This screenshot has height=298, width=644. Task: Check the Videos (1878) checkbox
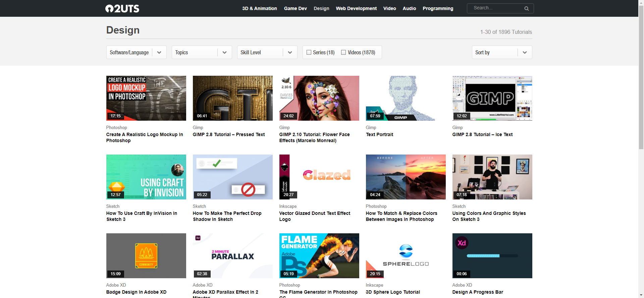(x=343, y=52)
